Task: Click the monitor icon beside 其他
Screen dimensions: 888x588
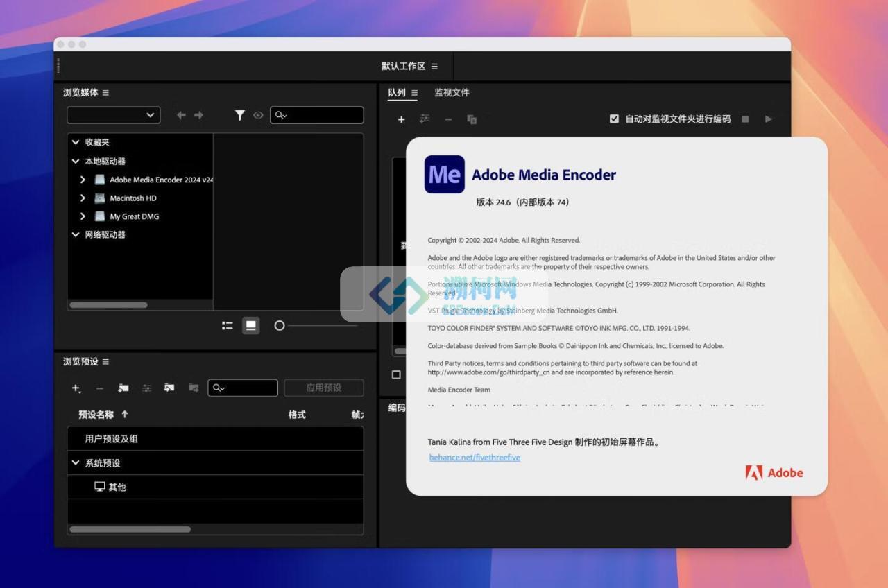Action: [100, 487]
